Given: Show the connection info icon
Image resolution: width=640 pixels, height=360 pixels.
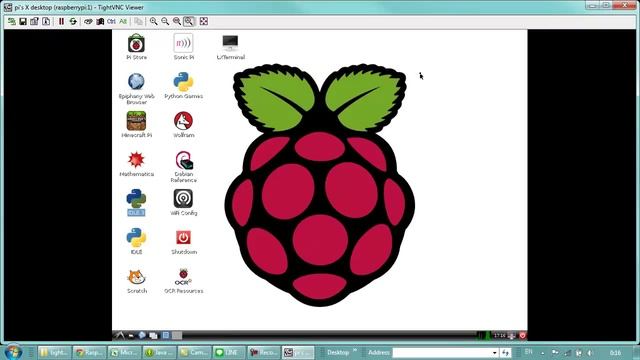Looking at the screenshot, I should pyautogui.click(x=46, y=21).
